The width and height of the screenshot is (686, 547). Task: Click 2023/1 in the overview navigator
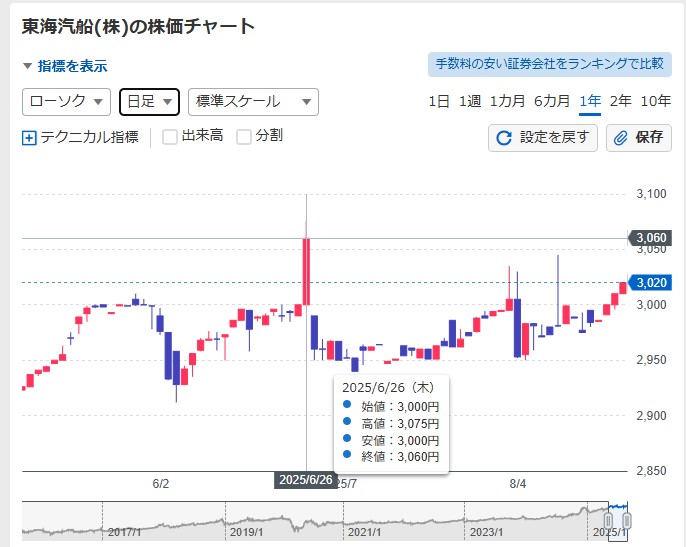(x=486, y=532)
